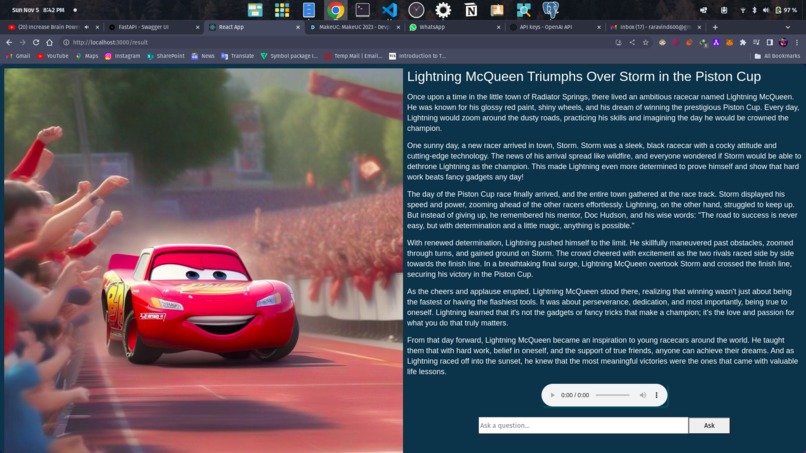Image resolution: width=806 pixels, height=453 pixels.
Task: Play the story audio
Action: (553, 395)
